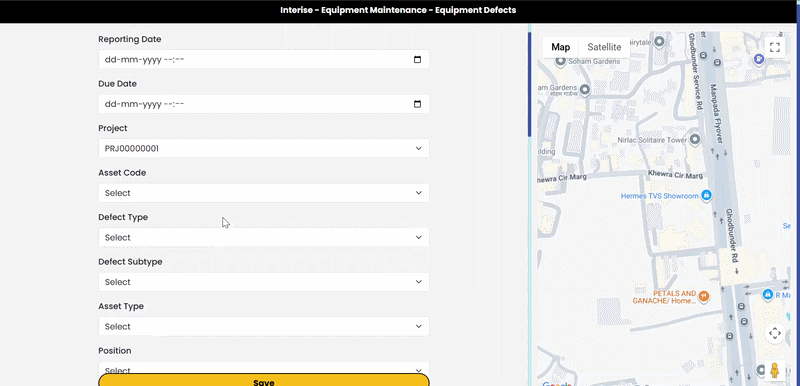The width and height of the screenshot is (800, 386).
Task: Open the Project dropdown showing PRJ00000001
Action: (264, 148)
